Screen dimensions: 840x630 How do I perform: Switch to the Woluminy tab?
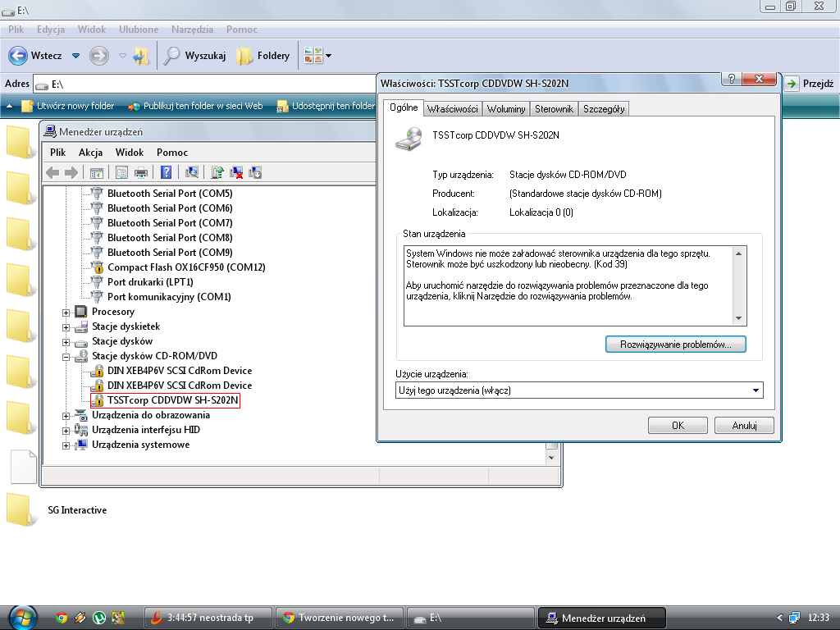pyautogui.click(x=506, y=109)
